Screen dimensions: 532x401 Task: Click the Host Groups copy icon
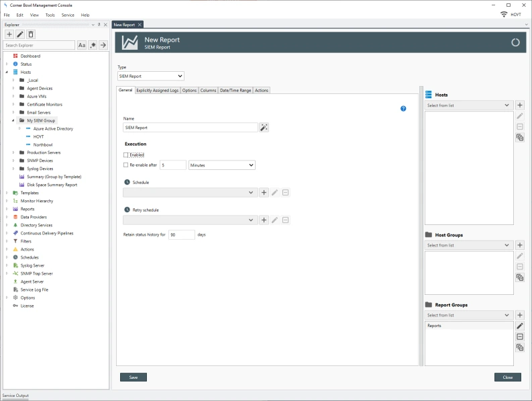[519, 277]
